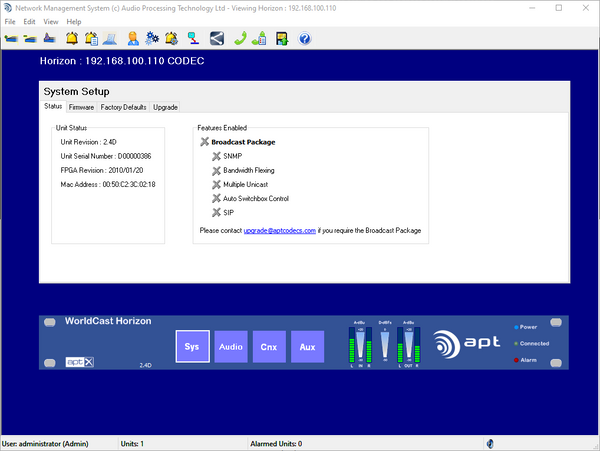Viewport: 600px width, 451px height.
Task: Click the Audio button on device panel
Action: 231,347
